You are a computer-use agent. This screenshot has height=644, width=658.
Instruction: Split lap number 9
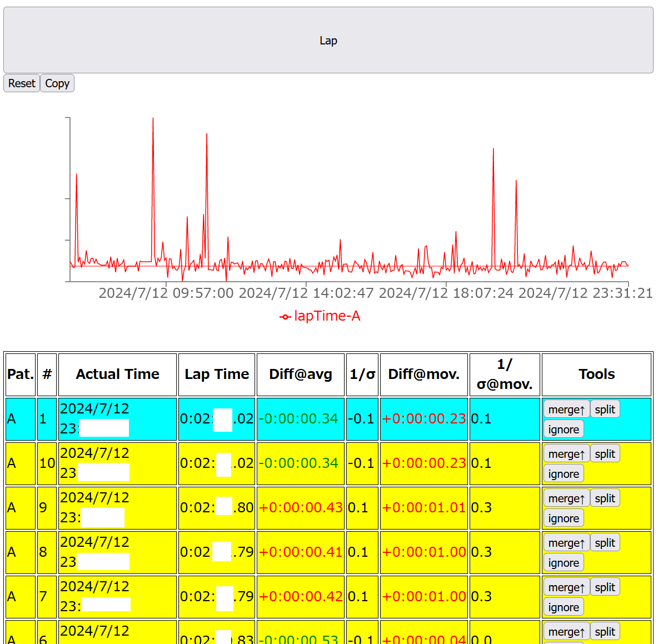(605, 498)
